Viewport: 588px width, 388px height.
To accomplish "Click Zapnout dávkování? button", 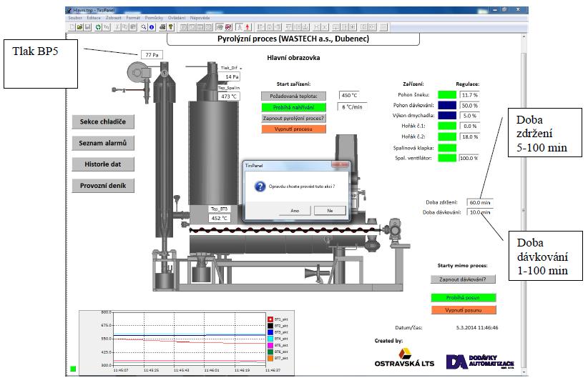I will 463,279.
